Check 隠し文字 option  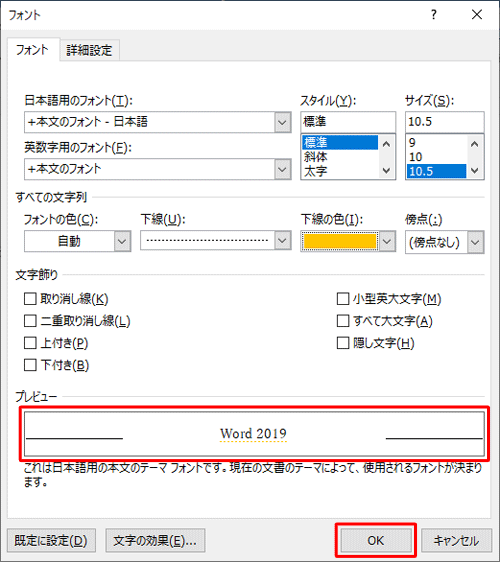pyautogui.click(x=343, y=343)
